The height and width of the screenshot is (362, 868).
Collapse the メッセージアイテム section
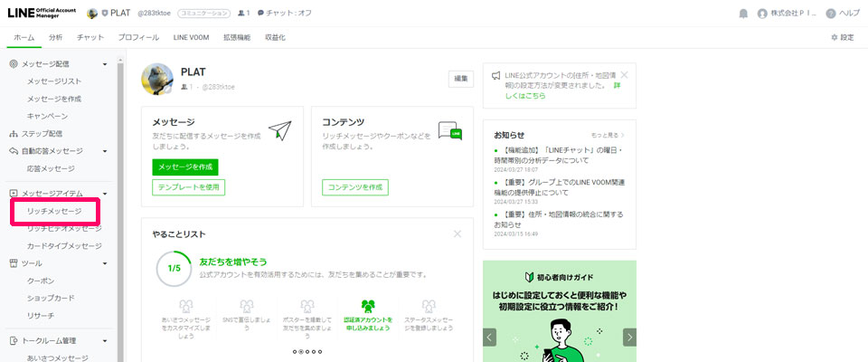coord(105,194)
